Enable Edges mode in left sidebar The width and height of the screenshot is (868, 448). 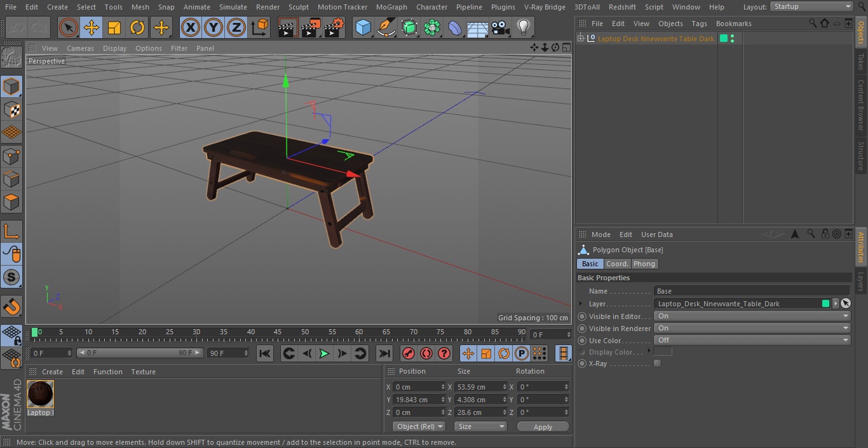[11, 179]
